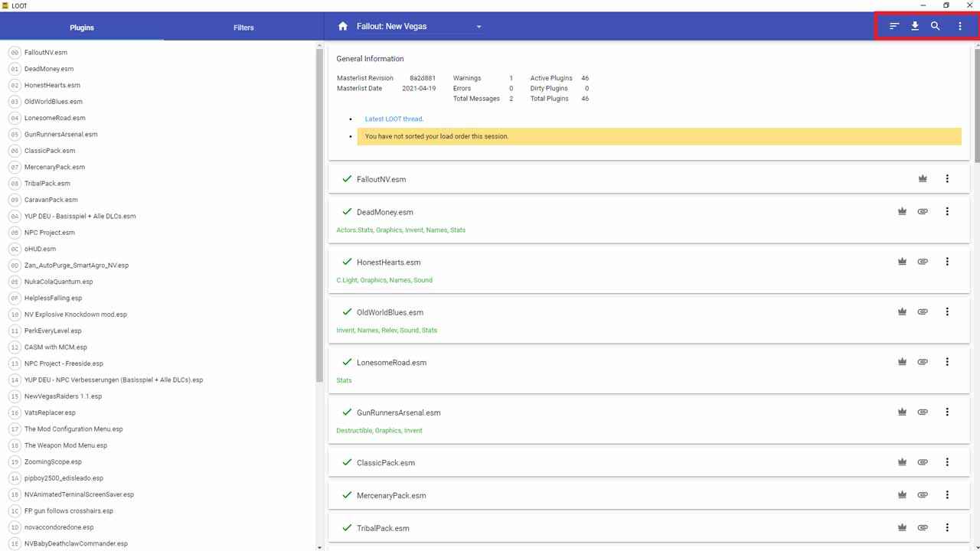This screenshot has height=551, width=980.
Task: Click the crown icon on TribalPack.esm card
Action: coord(902,528)
